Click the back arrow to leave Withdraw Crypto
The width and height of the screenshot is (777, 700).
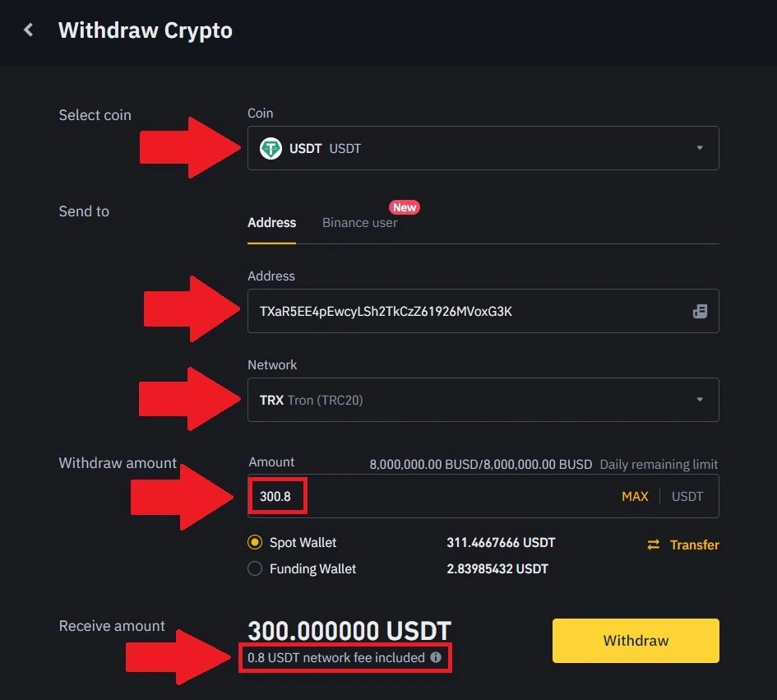(28, 30)
